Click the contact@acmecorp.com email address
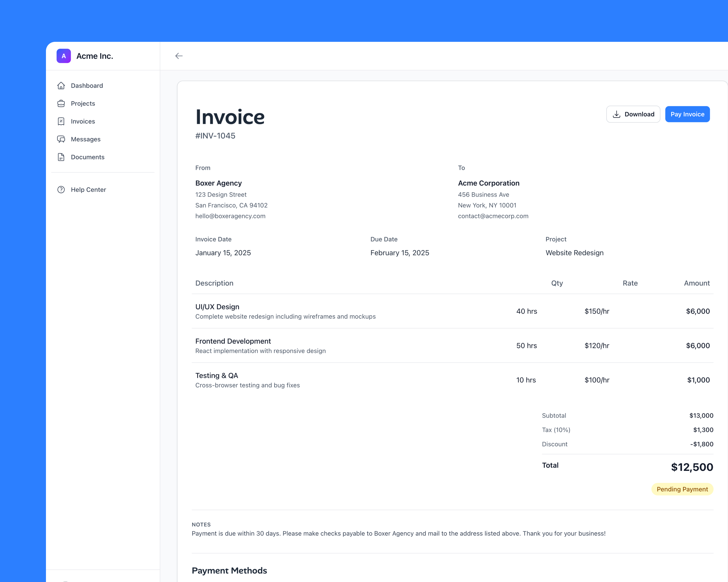Viewport: 728px width, 582px height. coord(493,216)
